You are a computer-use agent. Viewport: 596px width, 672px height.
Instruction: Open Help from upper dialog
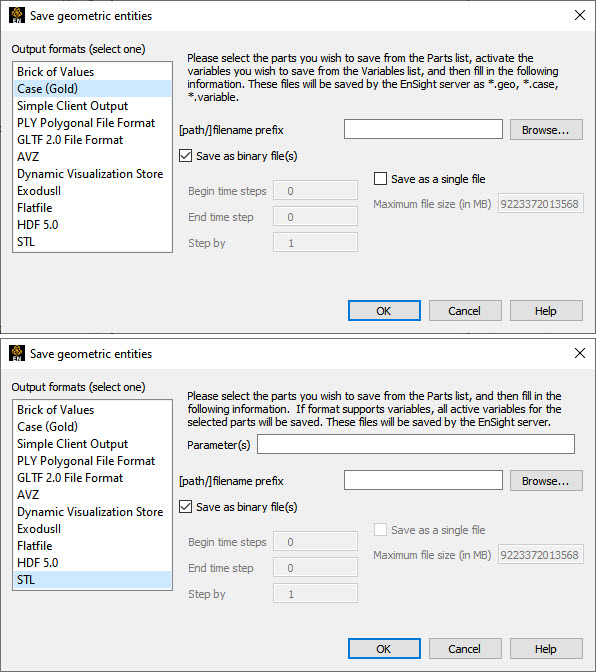pos(546,311)
